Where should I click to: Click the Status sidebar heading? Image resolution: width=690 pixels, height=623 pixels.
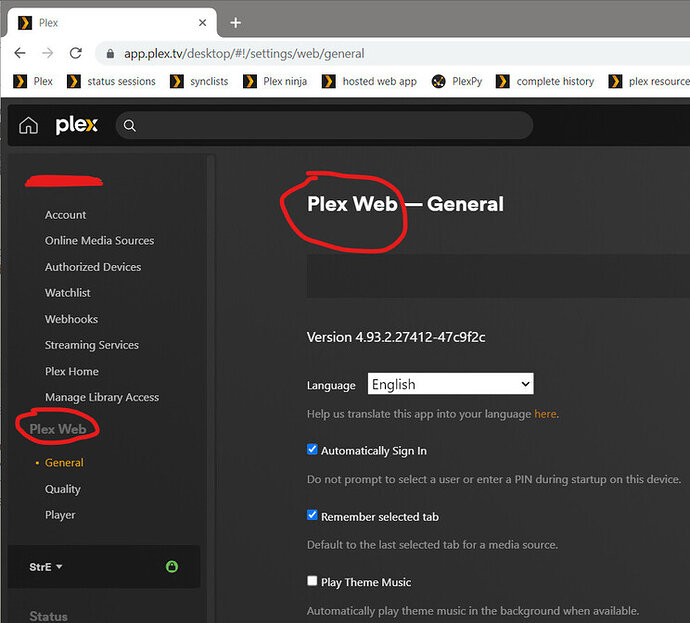pyautogui.click(x=48, y=616)
